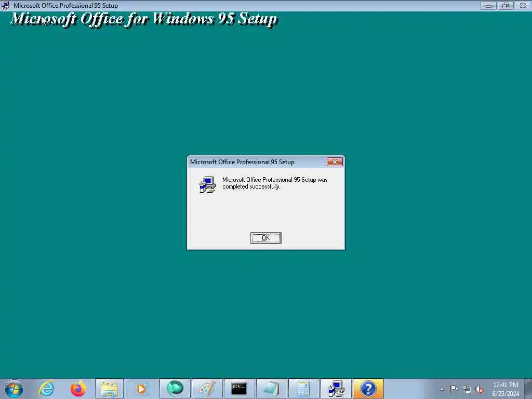The width and height of the screenshot is (532, 399).
Task: Open the green circular app on the taskbar
Action: point(175,389)
